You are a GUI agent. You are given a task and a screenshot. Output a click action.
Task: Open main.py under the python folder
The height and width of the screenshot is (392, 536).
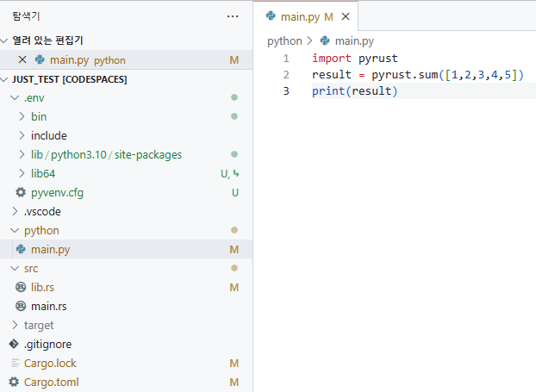point(50,249)
